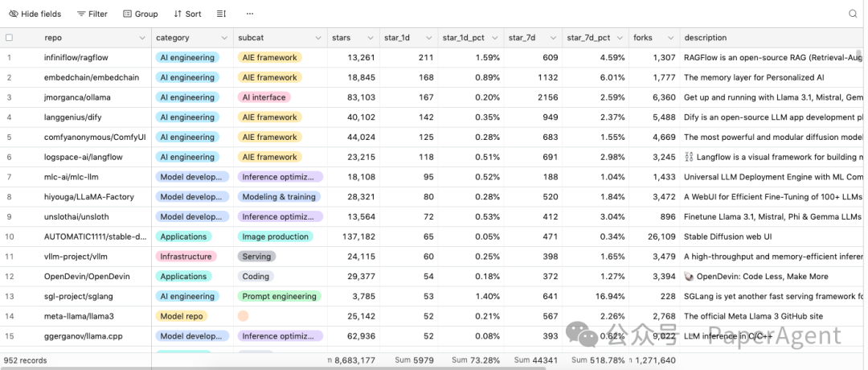868x370 pixels.
Task: Click the Modeling & training subcat tag
Action: pos(279,197)
